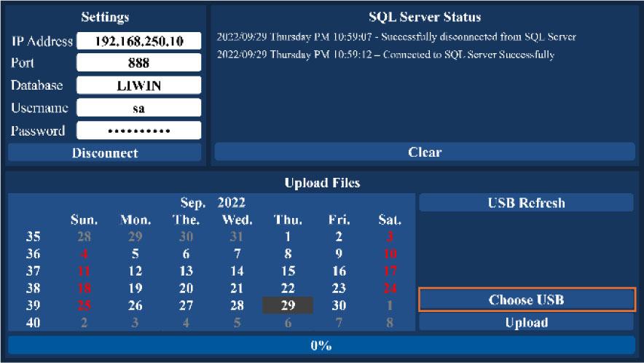Focus the Username field with sa

point(138,108)
